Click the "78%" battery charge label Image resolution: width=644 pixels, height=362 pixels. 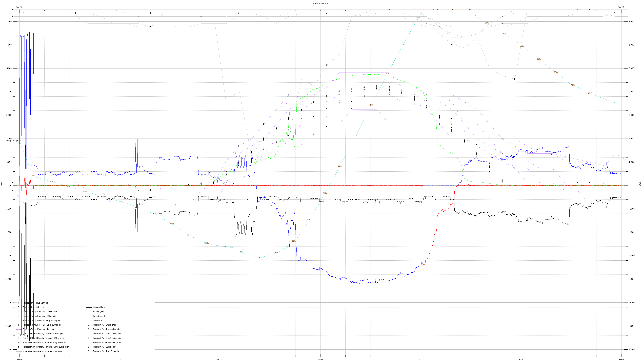tap(573, 85)
